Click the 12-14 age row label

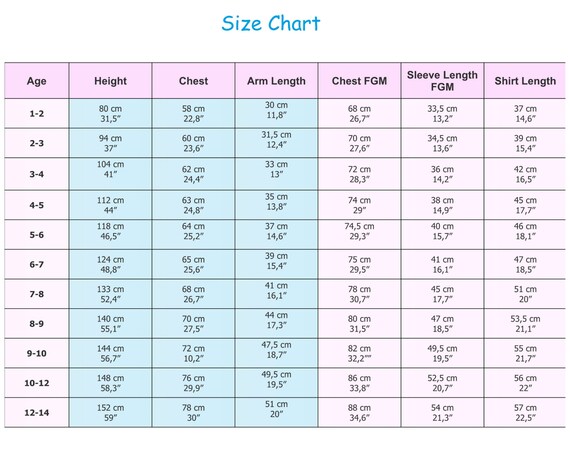pos(36,413)
